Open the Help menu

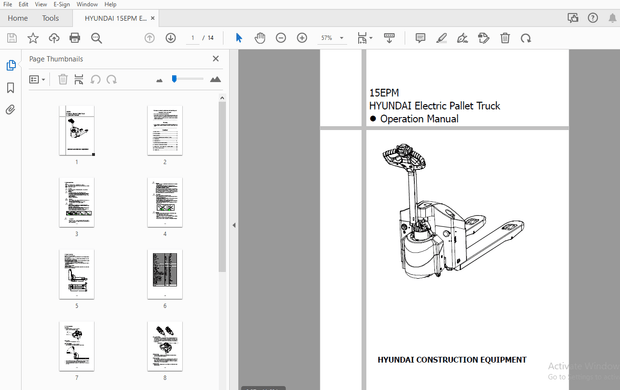coord(110,4)
